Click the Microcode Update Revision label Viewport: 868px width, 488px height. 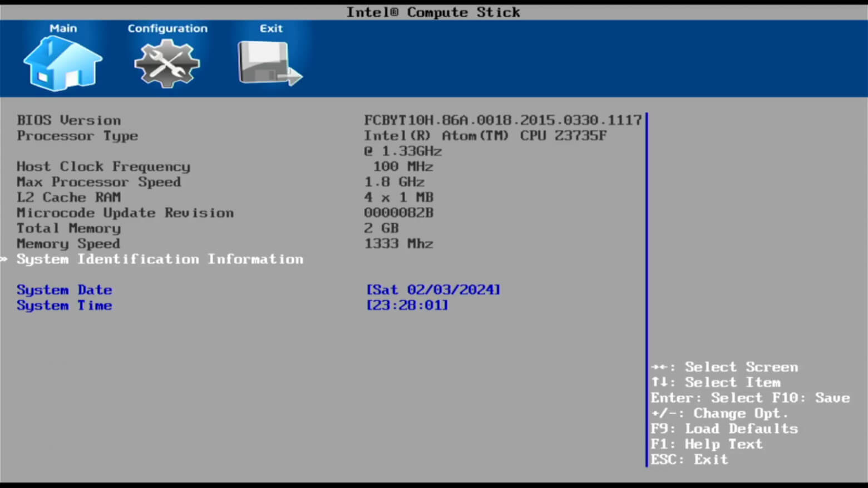pos(125,213)
